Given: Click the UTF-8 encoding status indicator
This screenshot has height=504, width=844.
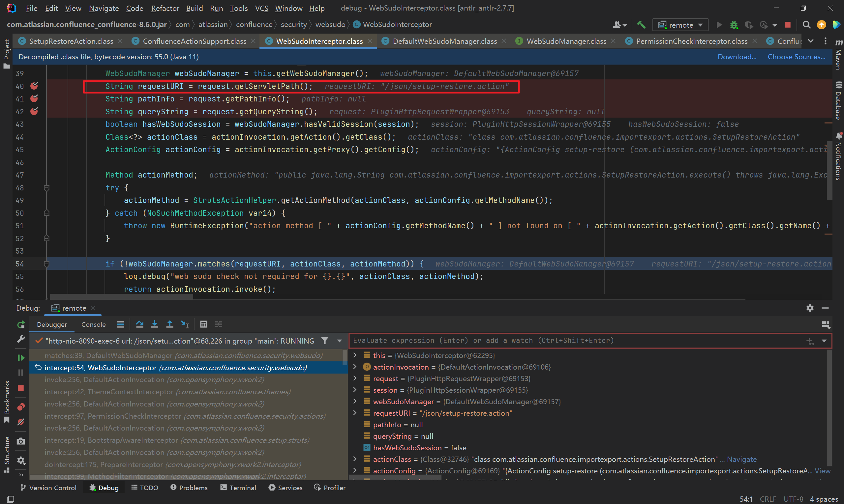Looking at the screenshot, I should coord(793,499).
